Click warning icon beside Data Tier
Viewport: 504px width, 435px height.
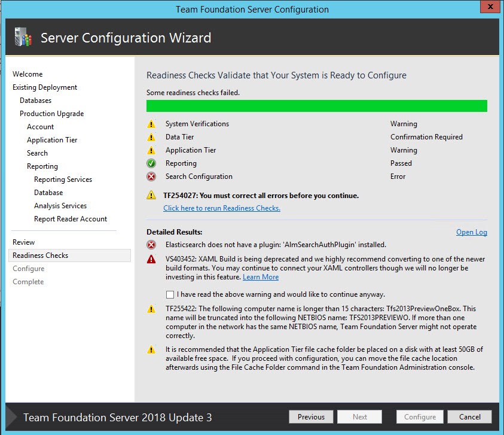pyautogui.click(x=151, y=137)
